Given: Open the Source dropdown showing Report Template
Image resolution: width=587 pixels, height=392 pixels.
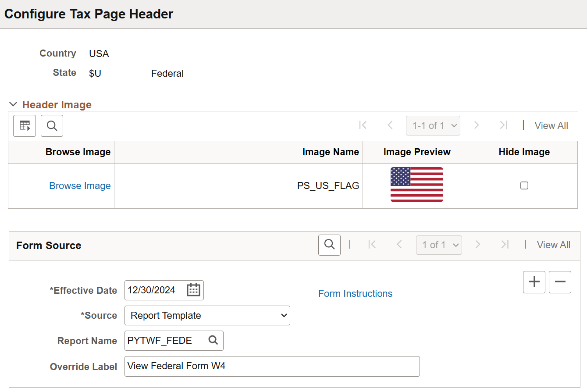Looking at the screenshot, I should click(x=207, y=315).
